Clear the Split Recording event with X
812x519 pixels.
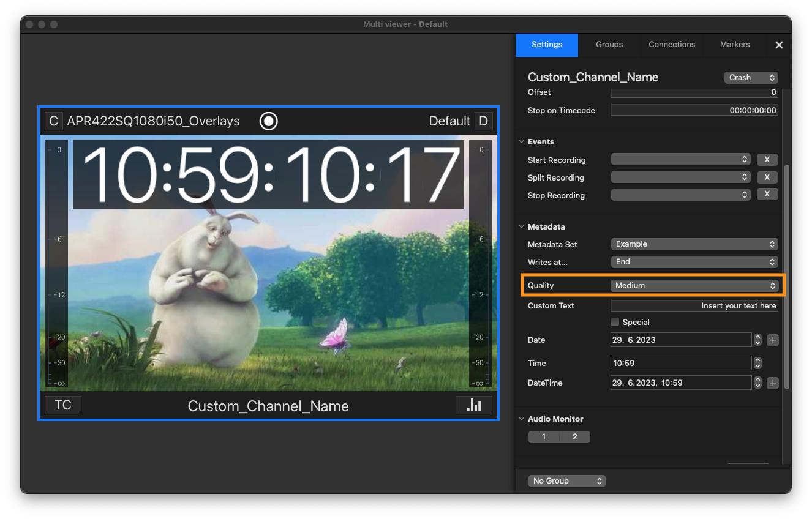(x=767, y=177)
